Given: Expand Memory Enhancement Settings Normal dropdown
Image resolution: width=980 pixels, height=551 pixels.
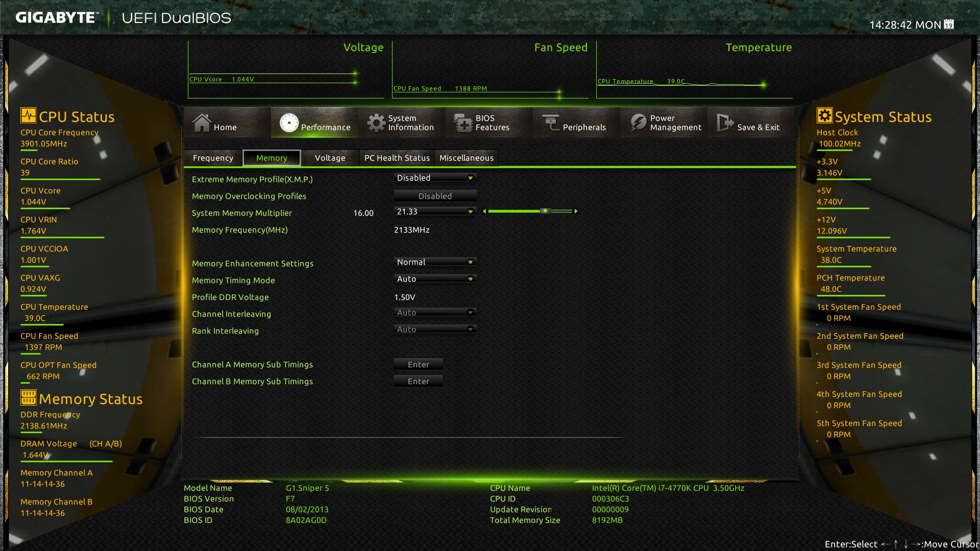Looking at the screenshot, I should pos(435,262).
